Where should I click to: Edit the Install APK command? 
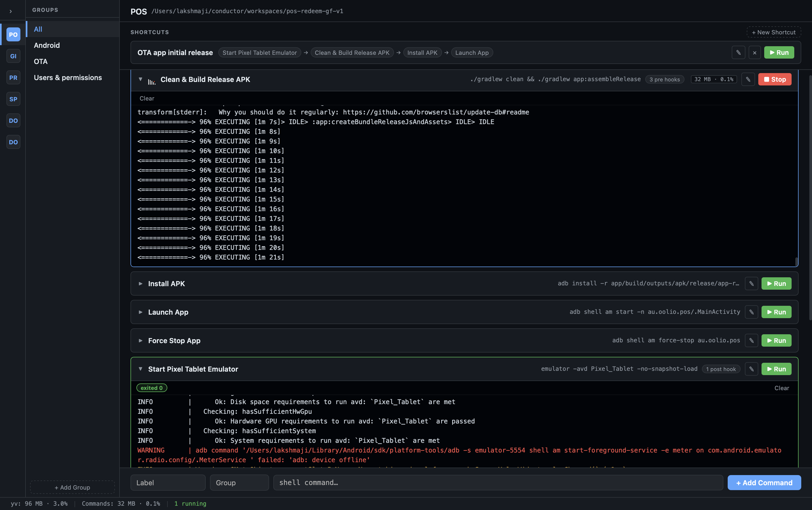pyautogui.click(x=751, y=284)
